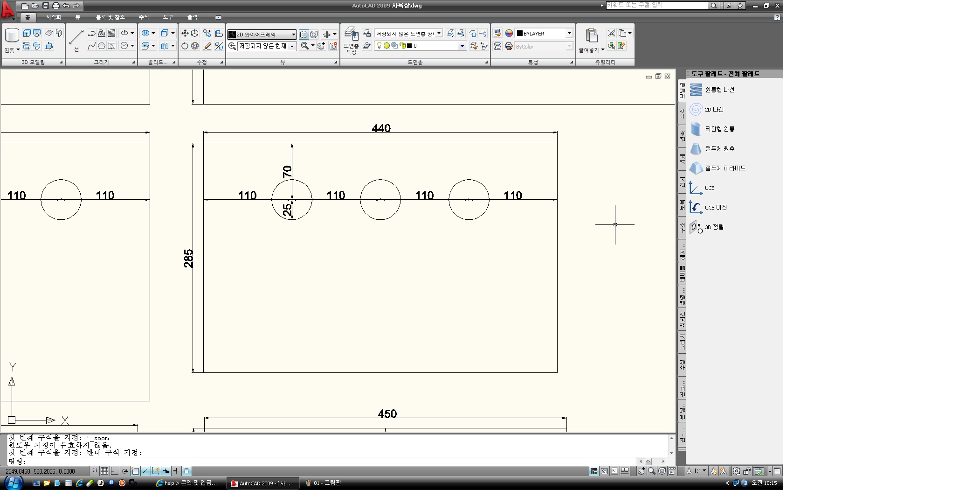Open the color wheel icon in Properties panel
Screen dimensions: 980x490
click(x=509, y=33)
